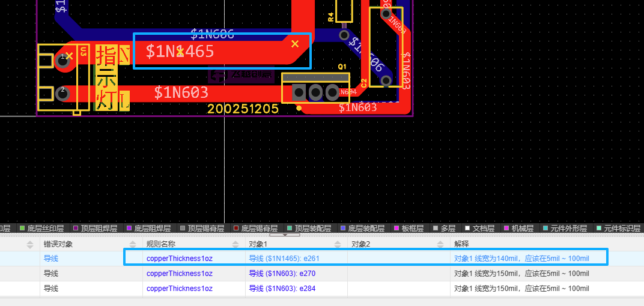Select the 顶层锡膏层 layer tab
644x306 pixels.
pos(205,229)
